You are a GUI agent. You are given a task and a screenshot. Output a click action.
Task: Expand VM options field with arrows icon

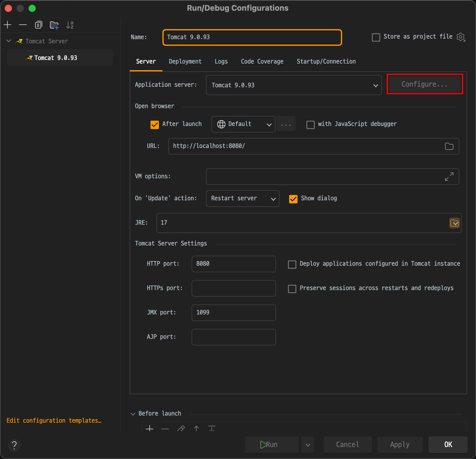pyautogui.click(x=449, y=177)
